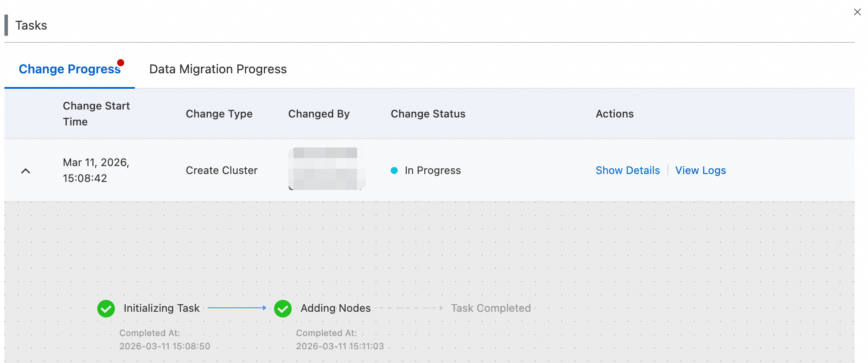Screen dimensions: 868x363
Task: Open Show Details for Create Cluster
Action: (x=628, y=170)
